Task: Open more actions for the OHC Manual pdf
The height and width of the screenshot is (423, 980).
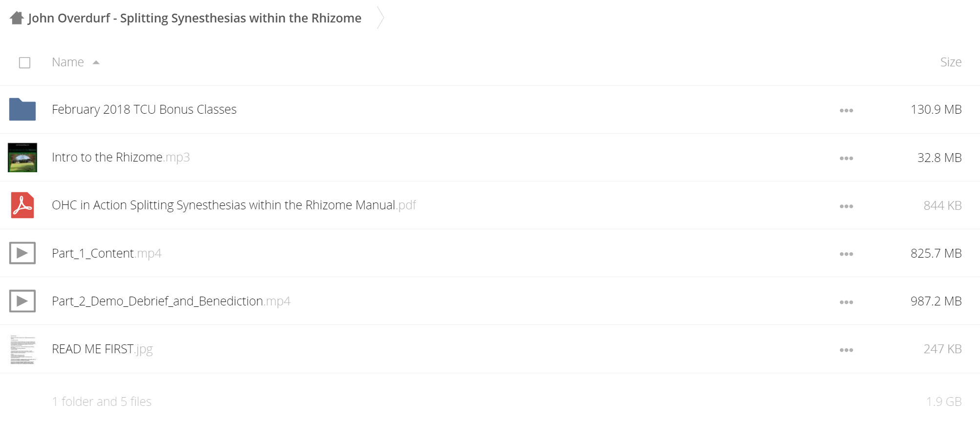Action: pyautogui.click(x=846, y=206)
